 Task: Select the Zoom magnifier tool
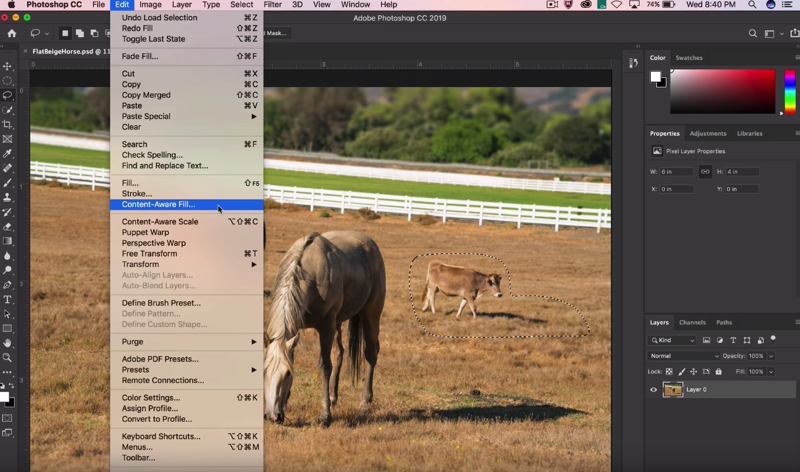tap(7, 358)
